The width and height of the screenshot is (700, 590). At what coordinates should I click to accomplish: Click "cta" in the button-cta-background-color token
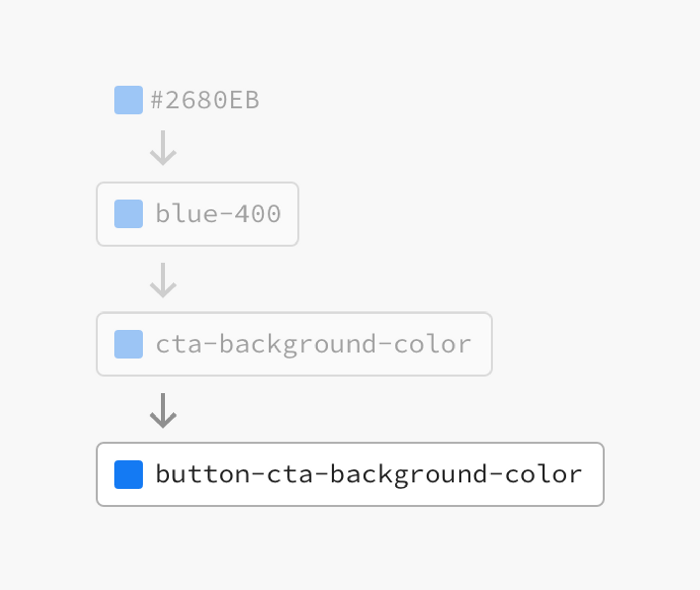pos(290,474)
